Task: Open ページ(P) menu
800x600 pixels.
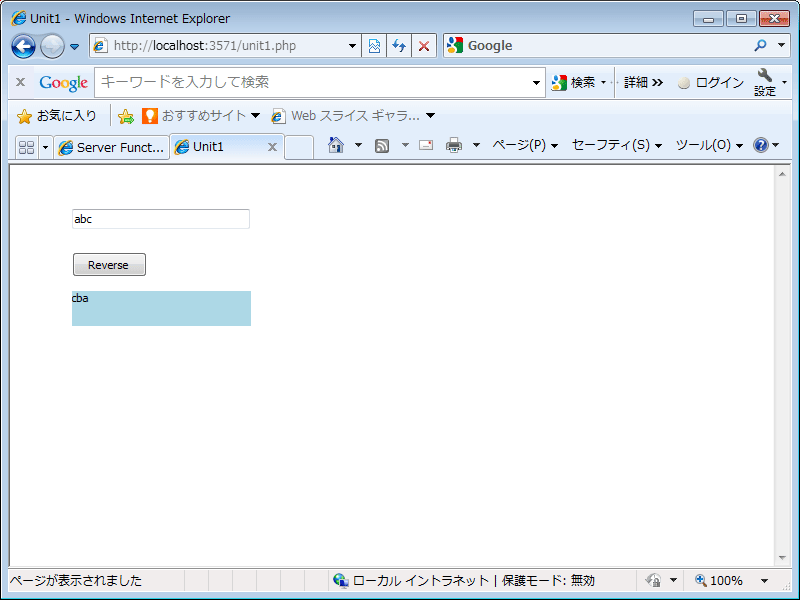Action: [x=524, y=145]
